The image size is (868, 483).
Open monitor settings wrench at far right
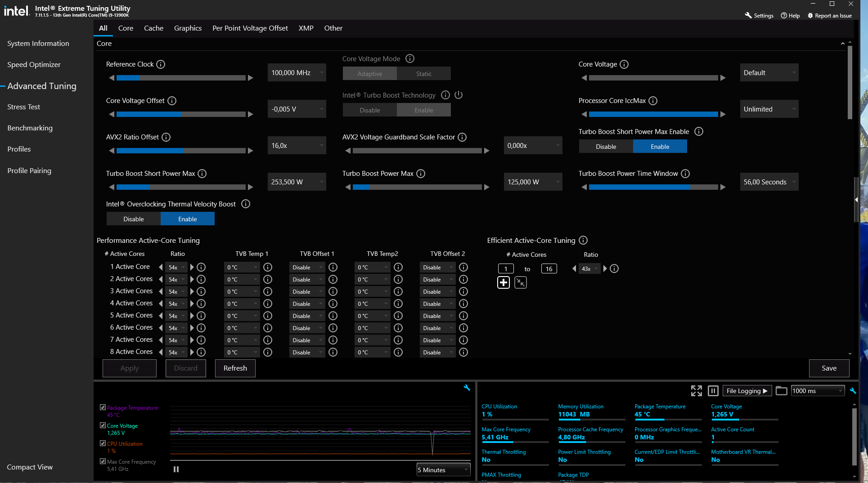coord(853,391)
